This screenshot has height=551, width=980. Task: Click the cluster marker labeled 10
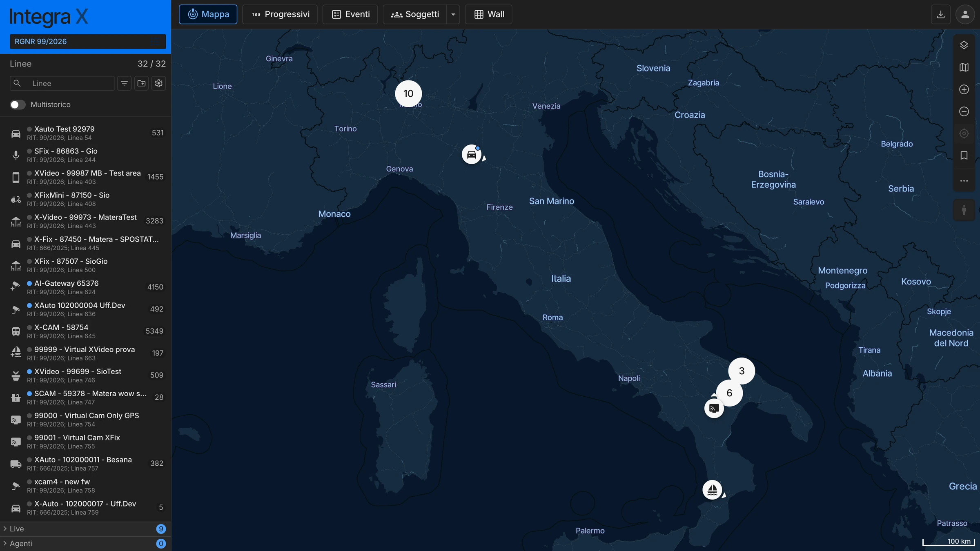click(408, 93)
